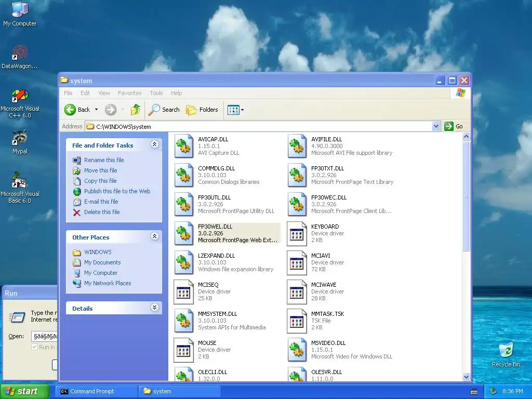Select FP30WEC.DLL file icon

pyautogui.click(x=297, y=204)
